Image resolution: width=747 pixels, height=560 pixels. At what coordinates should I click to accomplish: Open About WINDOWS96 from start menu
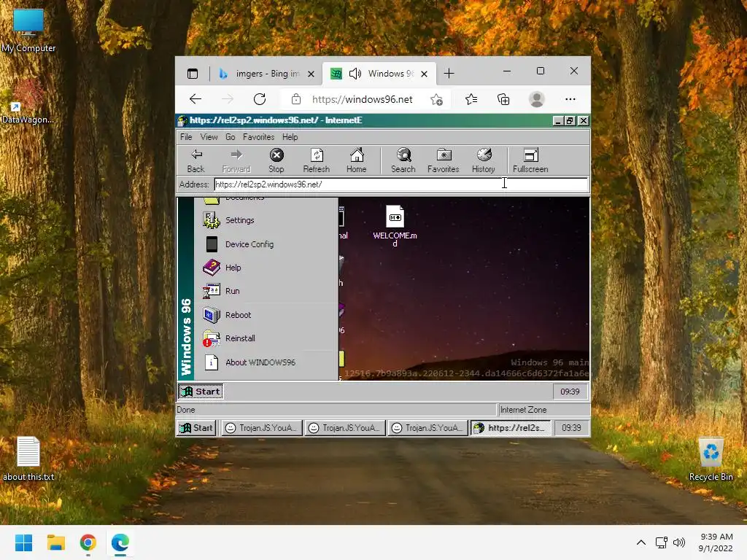(x=267, y=362)
